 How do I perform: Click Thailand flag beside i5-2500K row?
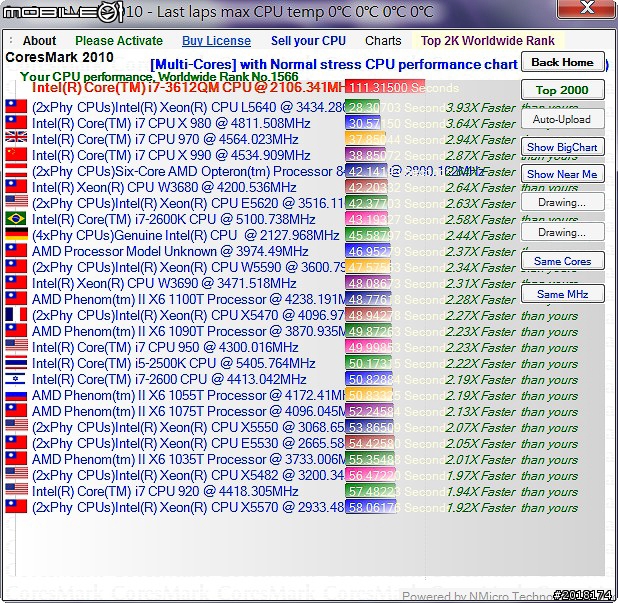tap(16, 363)
